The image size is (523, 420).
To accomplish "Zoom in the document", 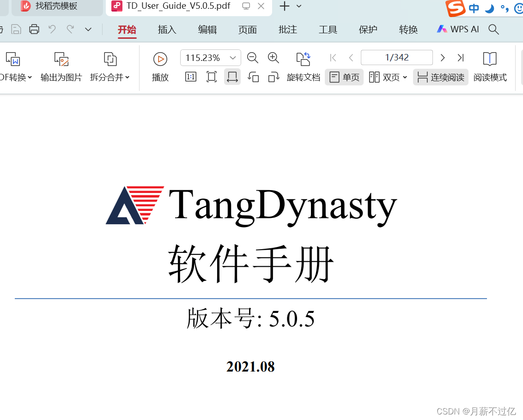I will click(x=274, y=58).
